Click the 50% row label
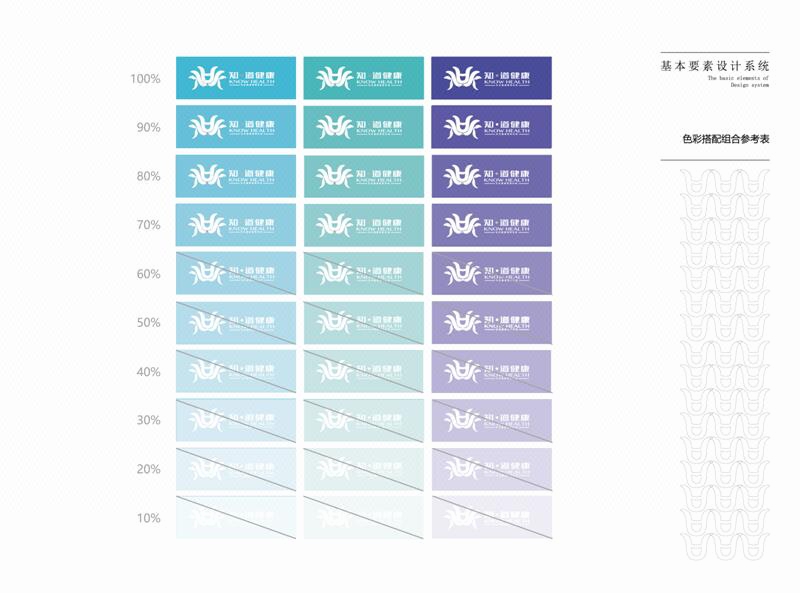800x593 pixels. pyautogui.click(x=148, y=323)
